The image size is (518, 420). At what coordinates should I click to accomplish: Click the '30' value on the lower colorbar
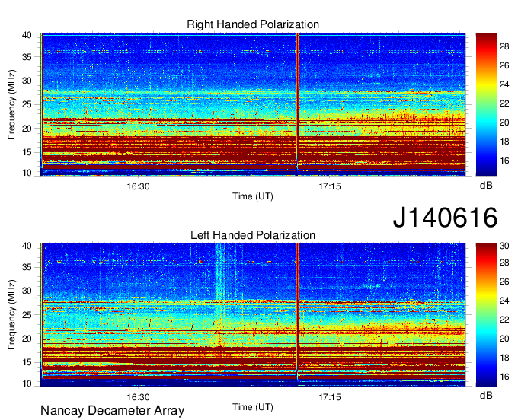click(504, 246)
